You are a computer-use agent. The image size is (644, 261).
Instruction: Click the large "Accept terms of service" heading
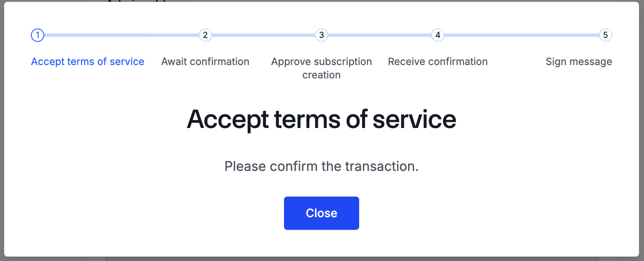tap(321, 119)
